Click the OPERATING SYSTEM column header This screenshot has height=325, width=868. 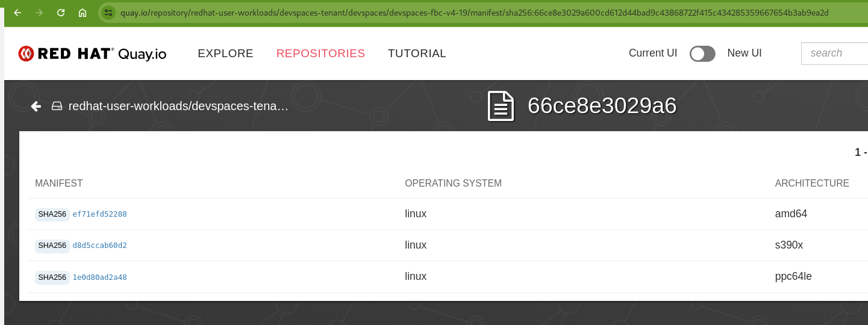click(x=453, y=183)
